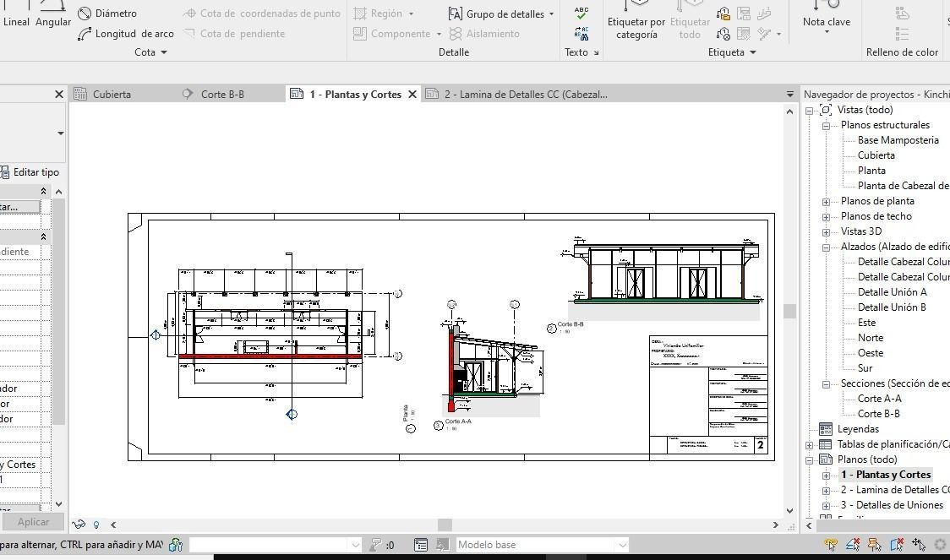Click the drawing area vertical scrollbar thumb
This screenshot has height=560, width=950.
[789, 311]
